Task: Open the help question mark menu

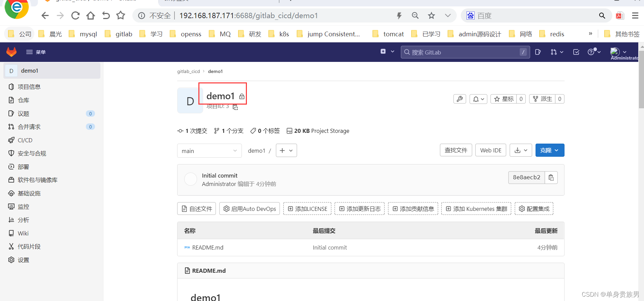Action: (594, 51)
